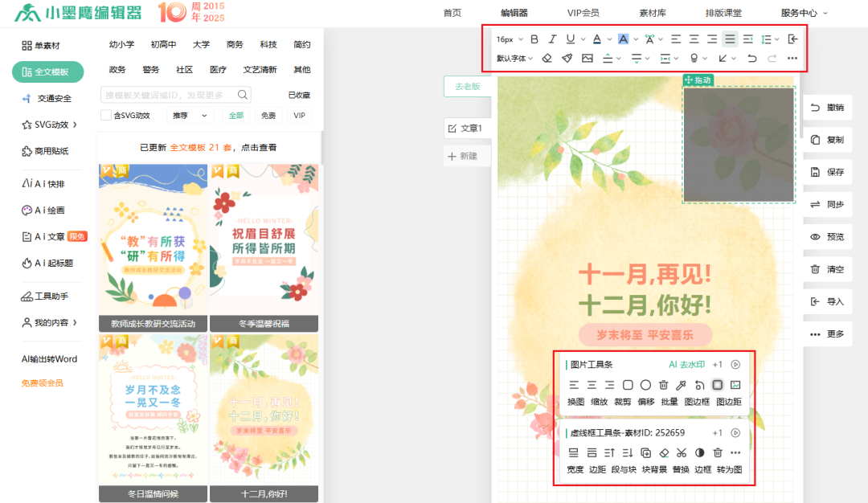This screenshot has height=503, width=868.
Task: Click move-up arrow icon in dashed-frame toolbar
Action: (x=609, y=452)
